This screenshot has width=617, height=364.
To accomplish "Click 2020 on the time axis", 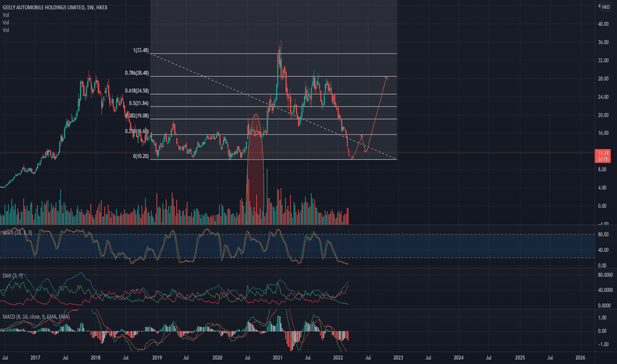I will click(217, 357).
